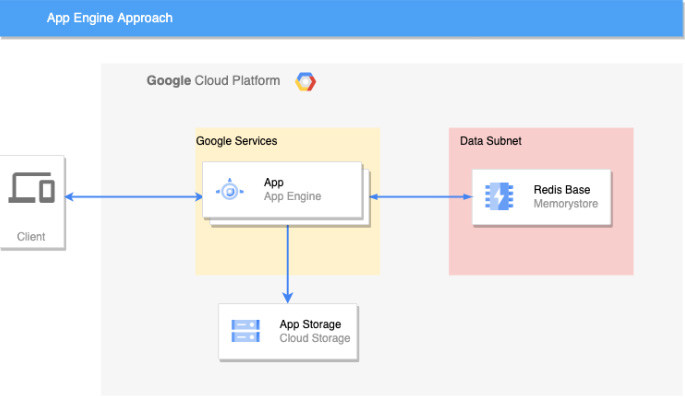
Task: Click the Client label text
Action: tap(31, 236)
